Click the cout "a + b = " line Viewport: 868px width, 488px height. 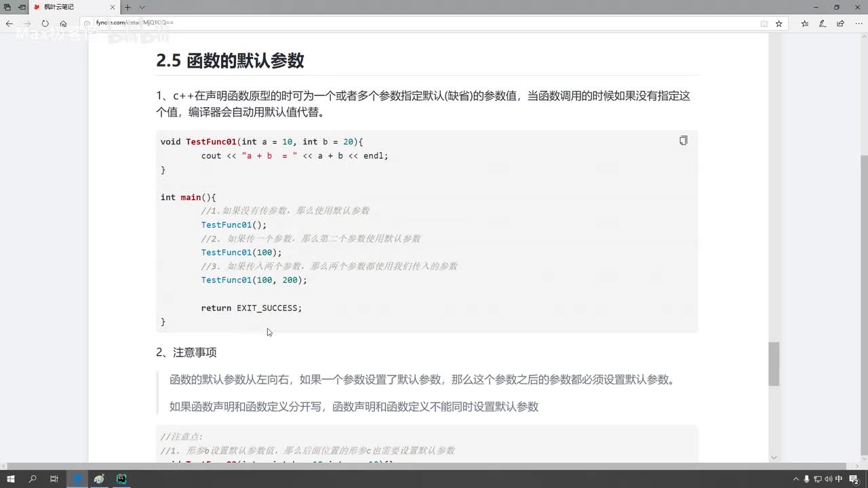tap(295, 155)
